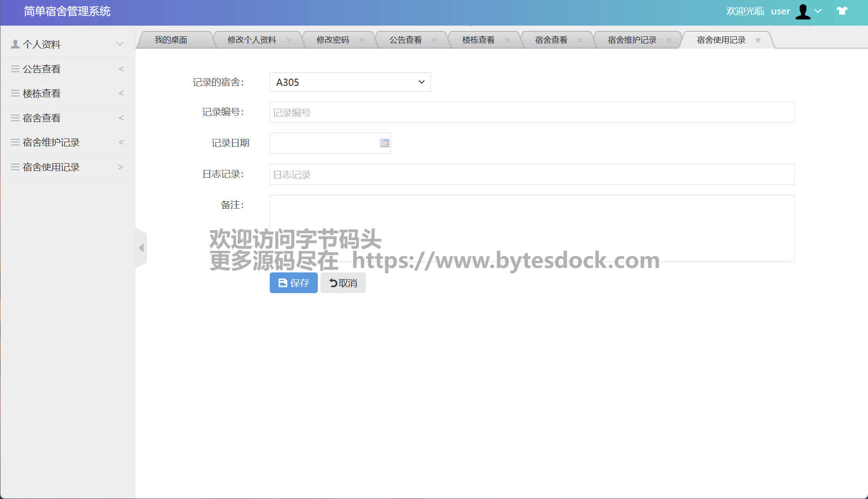Click the t-shirt theme skin icon

pyautogui.click(x=842, y=11)
